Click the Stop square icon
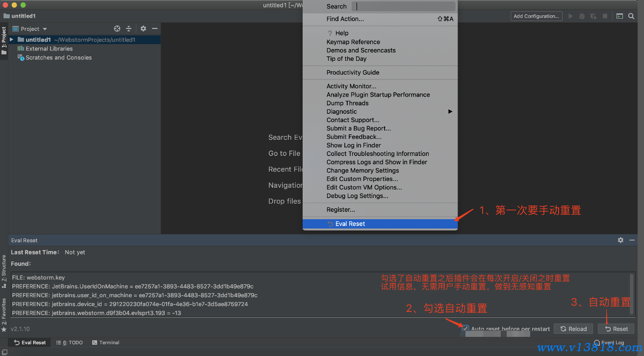 pos(605,16)
